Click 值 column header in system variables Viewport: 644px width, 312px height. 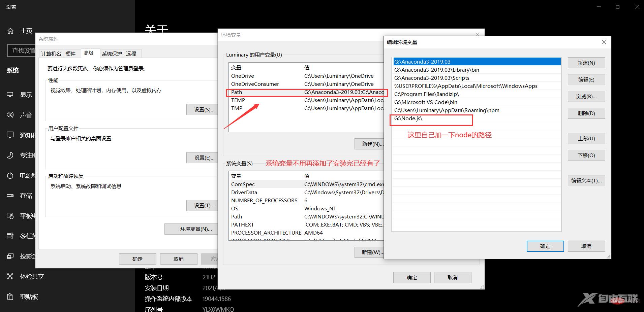343,176
